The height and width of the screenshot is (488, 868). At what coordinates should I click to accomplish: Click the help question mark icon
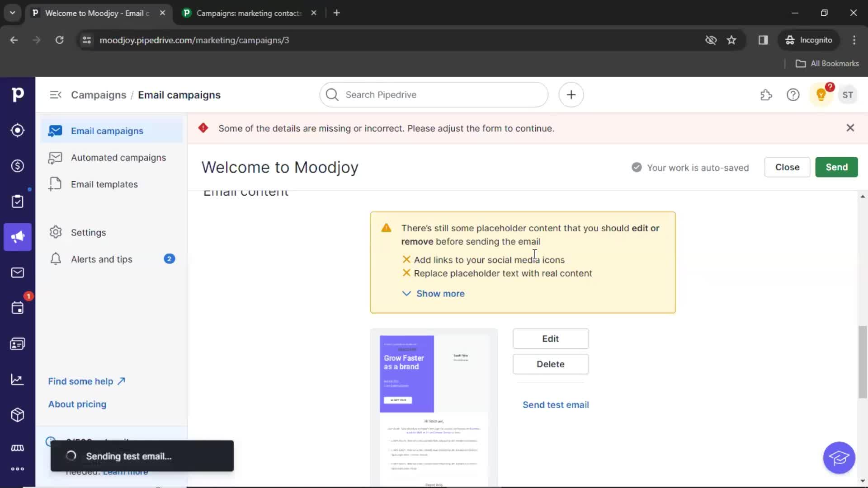point(793,95)
